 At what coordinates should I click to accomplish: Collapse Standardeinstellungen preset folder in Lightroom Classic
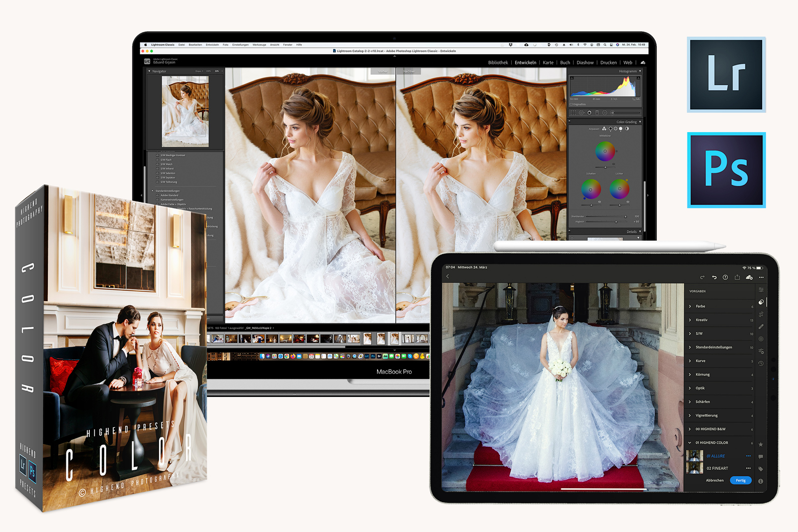coord(153,191)
